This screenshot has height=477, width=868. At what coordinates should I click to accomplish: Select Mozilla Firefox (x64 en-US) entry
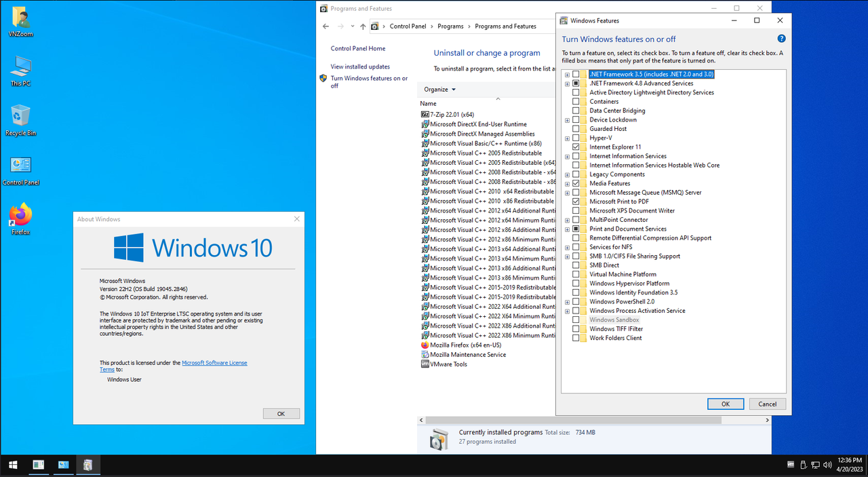462,345
